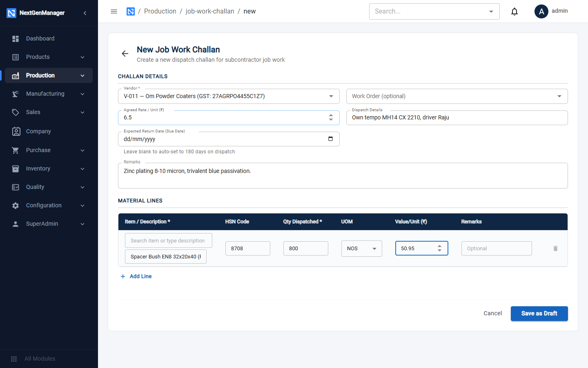
Task: Collapse the sidebar with the chevron arrow
Action: tap(85, 13)
